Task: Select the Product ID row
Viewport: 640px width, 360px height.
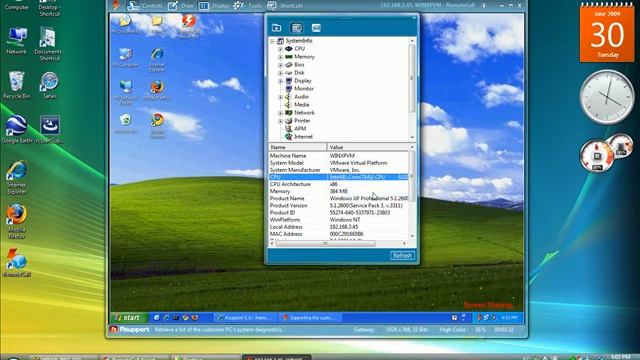Action: tap(338, 213)
